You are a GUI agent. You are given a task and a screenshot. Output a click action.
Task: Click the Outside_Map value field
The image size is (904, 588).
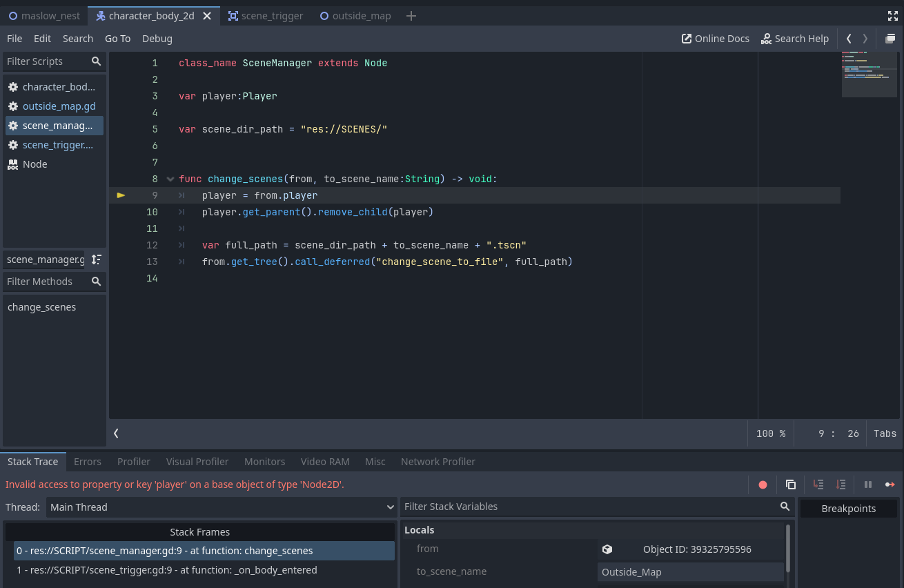691,572
